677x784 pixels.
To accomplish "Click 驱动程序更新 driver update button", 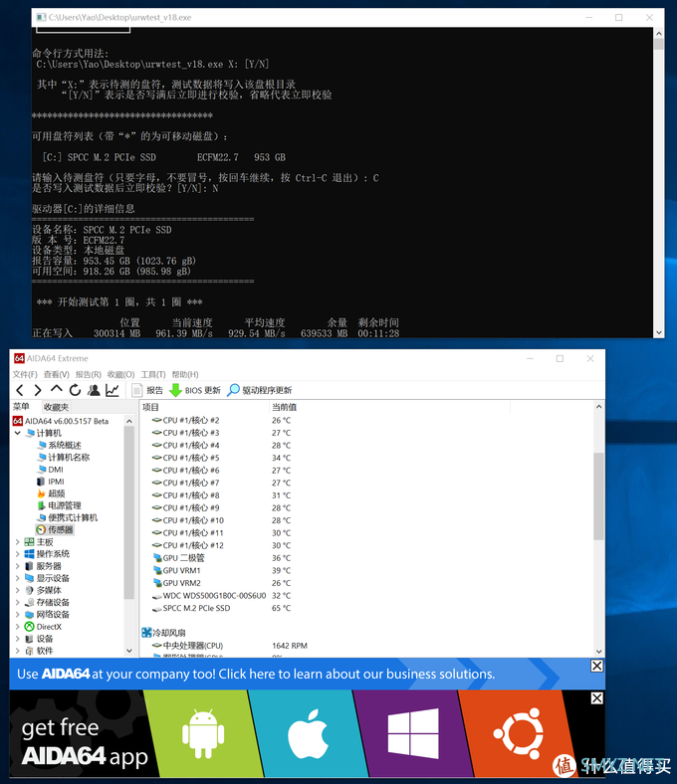I will [x=259, y=390].
